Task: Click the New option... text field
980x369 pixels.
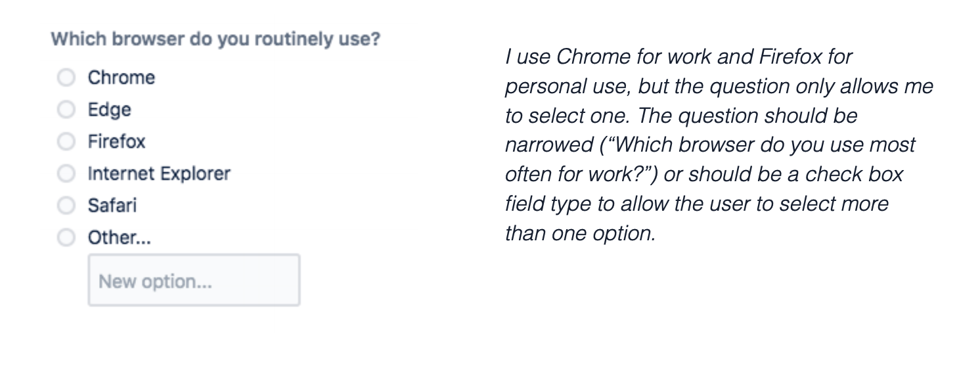Action: tap(194, 281)
